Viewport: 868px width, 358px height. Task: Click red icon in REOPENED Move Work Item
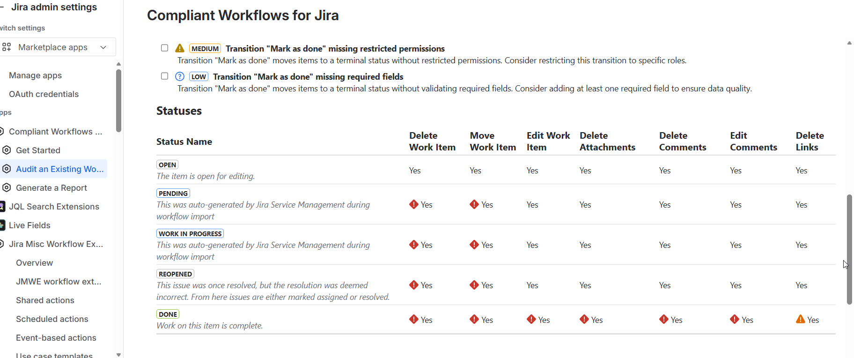(x=474, y=285)
